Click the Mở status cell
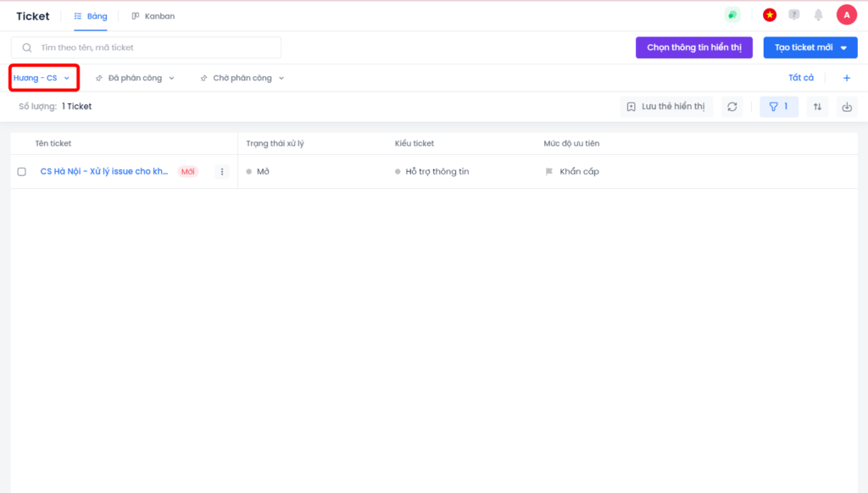Viewport: 868px width, 493px height. [x=263, y=171]
